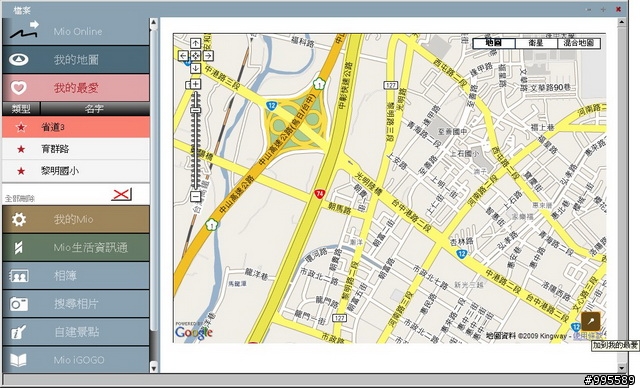This screenshot has width=640, height=388.
Task: Click the camera icon beside 搜尋相片
Action: [x=19, y=304]
